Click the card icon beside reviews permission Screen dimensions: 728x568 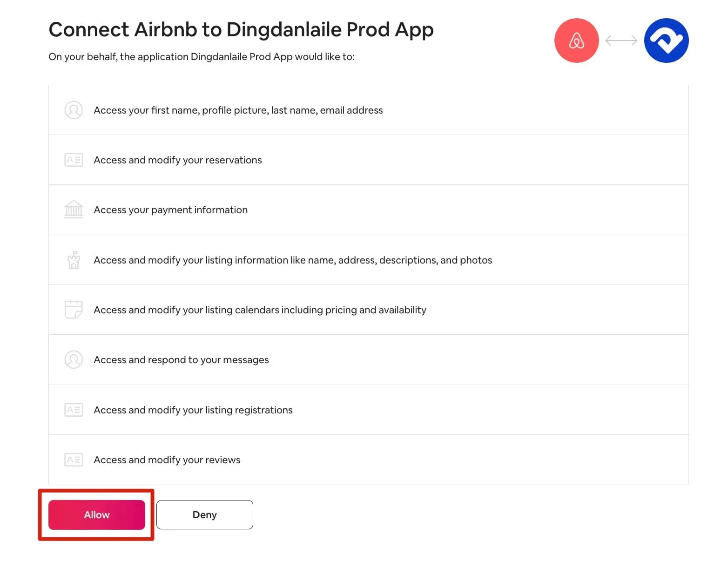point(73,460)
